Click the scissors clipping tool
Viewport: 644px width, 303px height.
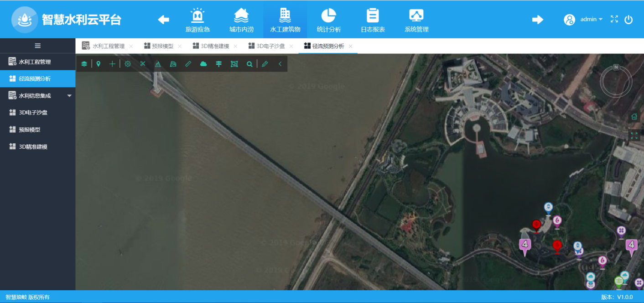(143, 64)
